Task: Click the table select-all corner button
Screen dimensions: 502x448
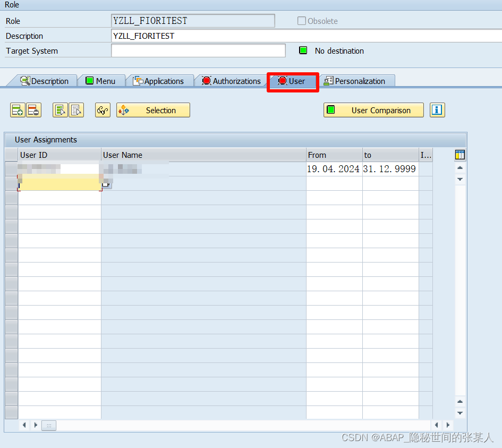Action: tap(12, 155)
